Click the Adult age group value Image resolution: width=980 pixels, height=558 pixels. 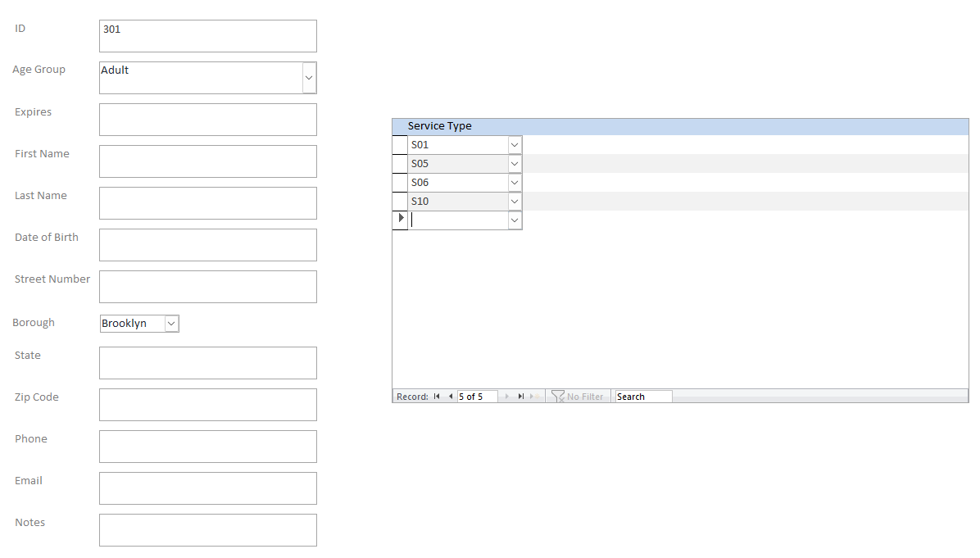[115, 70]
